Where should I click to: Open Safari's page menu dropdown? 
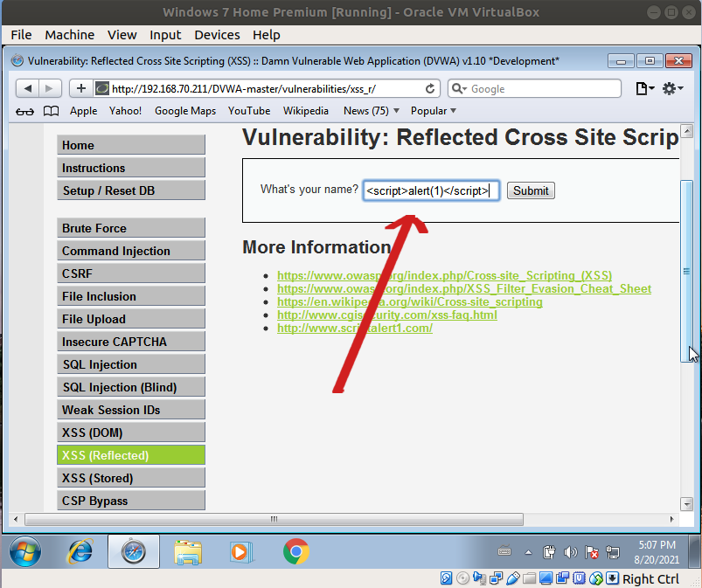pyautogui.click(x=645, y=88)
